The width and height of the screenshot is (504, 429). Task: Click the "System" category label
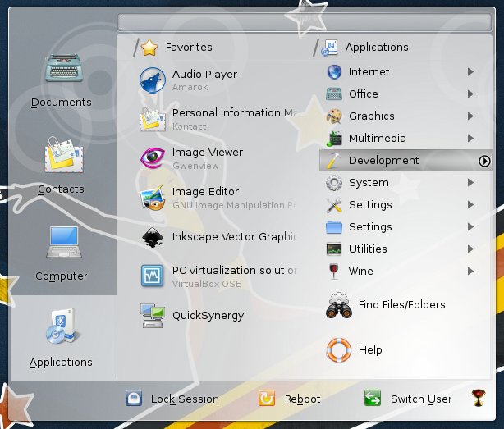pos(369,183)
